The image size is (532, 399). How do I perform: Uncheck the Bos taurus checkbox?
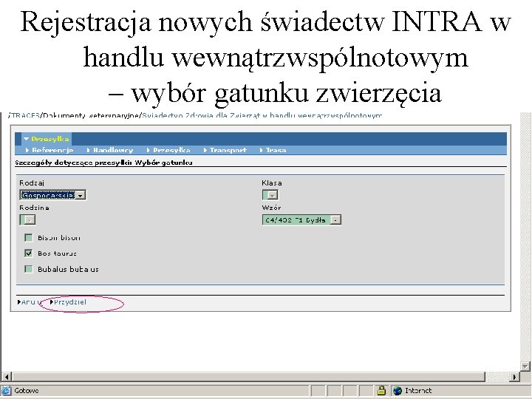click(x=29, y=253)
